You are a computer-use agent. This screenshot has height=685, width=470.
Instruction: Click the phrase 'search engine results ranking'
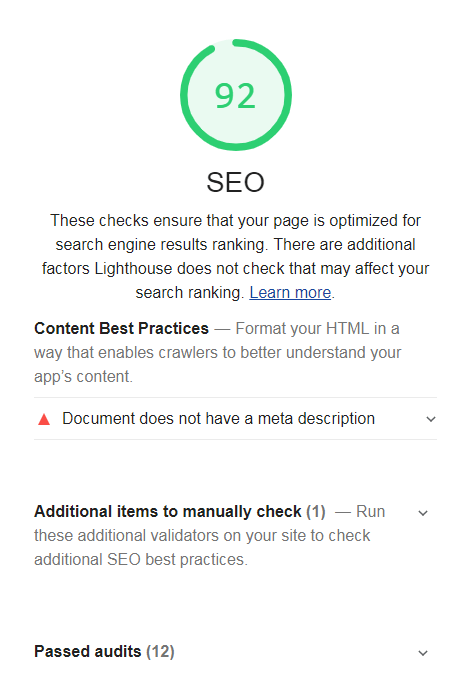(160, 245)
